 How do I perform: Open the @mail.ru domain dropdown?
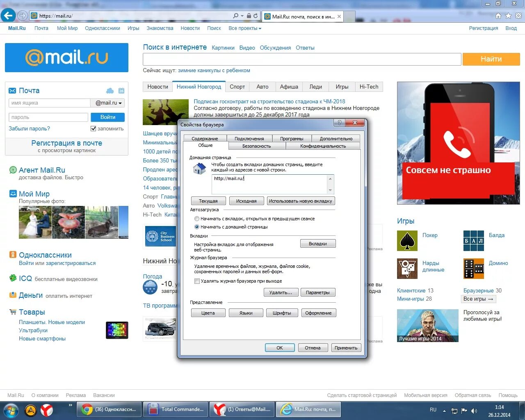(108, 103)
